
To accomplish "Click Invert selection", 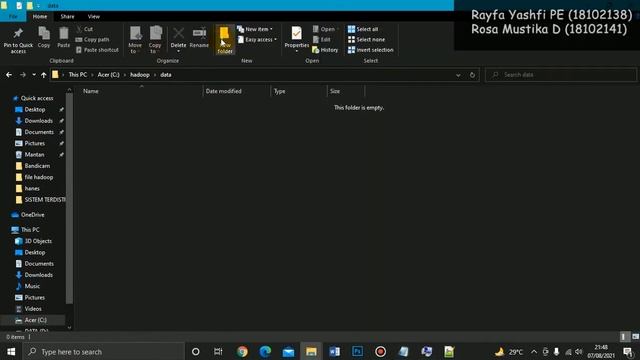I will tap(371, 50).
